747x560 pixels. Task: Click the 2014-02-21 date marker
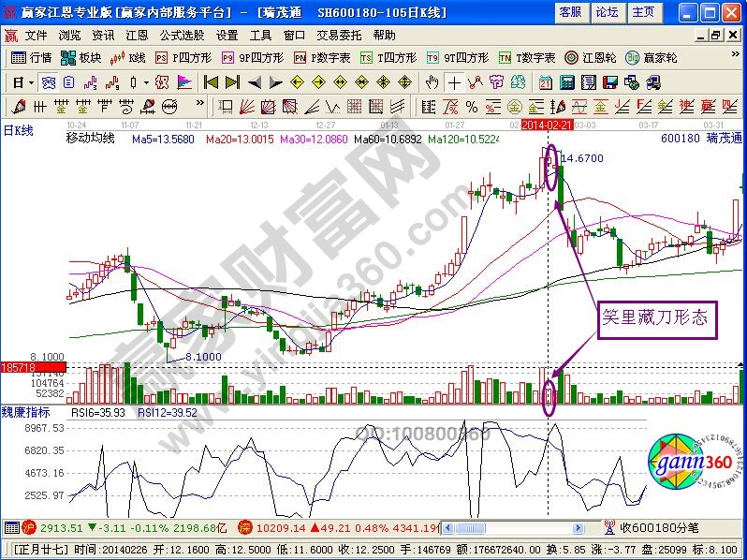pos(547,124)
